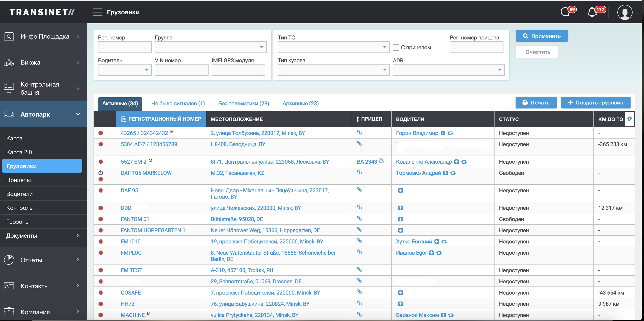Viewport: 644px width, 321px height.
Task: Open Прицепы in the sidebar menu
Action: click(19, 180)
